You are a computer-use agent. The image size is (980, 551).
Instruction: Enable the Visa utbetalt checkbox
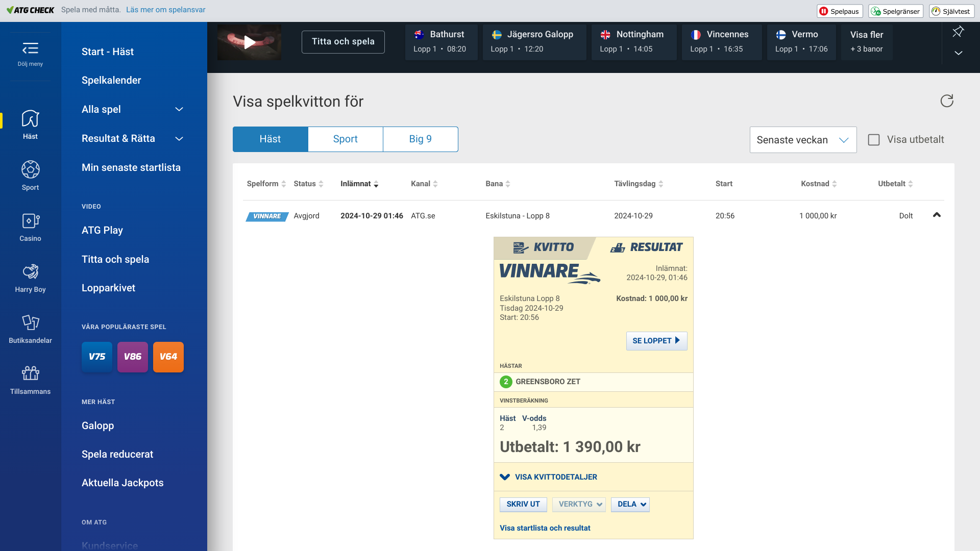(x=874, y=140)
